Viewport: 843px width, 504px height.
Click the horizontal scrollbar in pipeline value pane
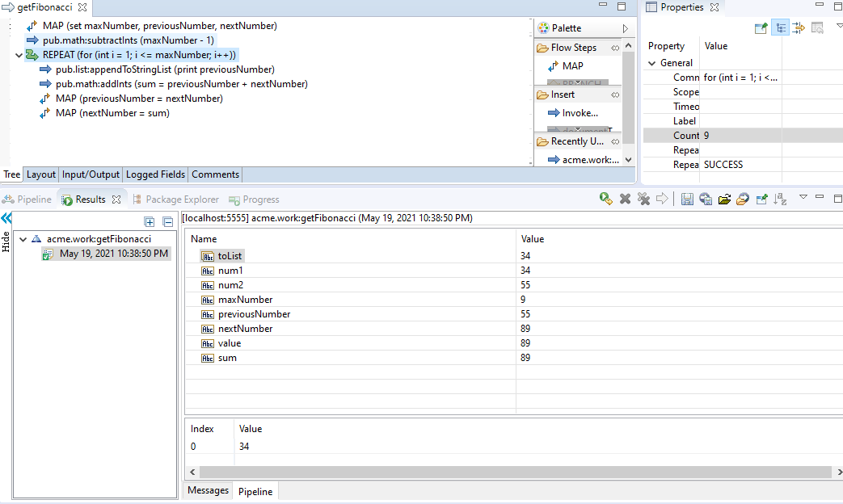point(515,472)
